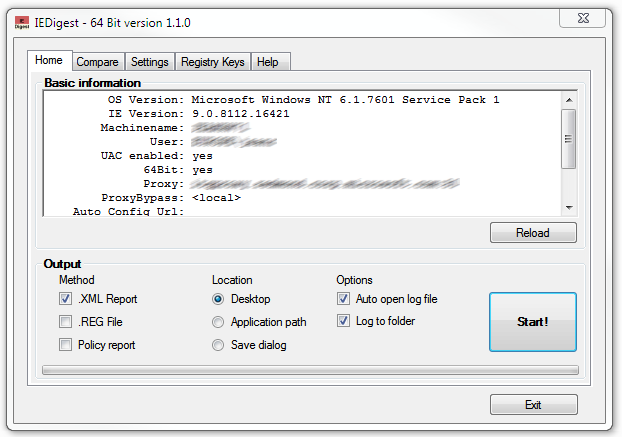Image resolution: width=622 pixels, height=437 pixels.
Task: Click the Proxy line in Basic information
Action: pos(301,184)
